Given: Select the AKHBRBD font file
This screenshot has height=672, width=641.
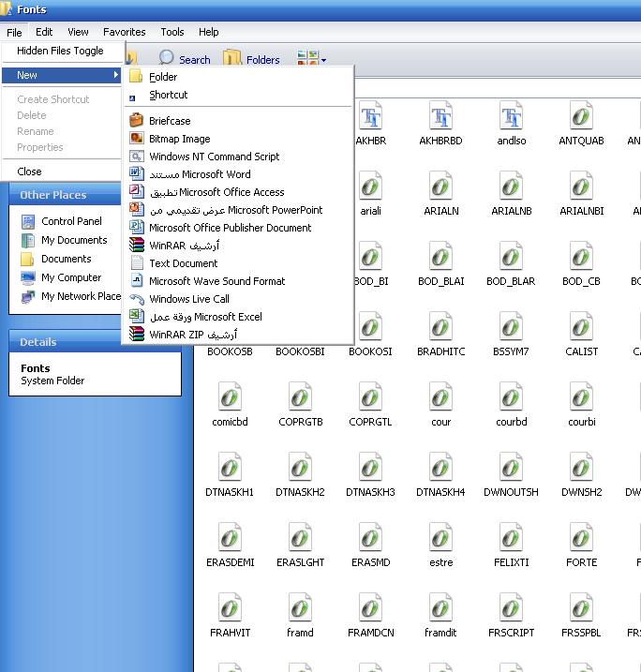Looking at the screenshot, I should point(440,124).
